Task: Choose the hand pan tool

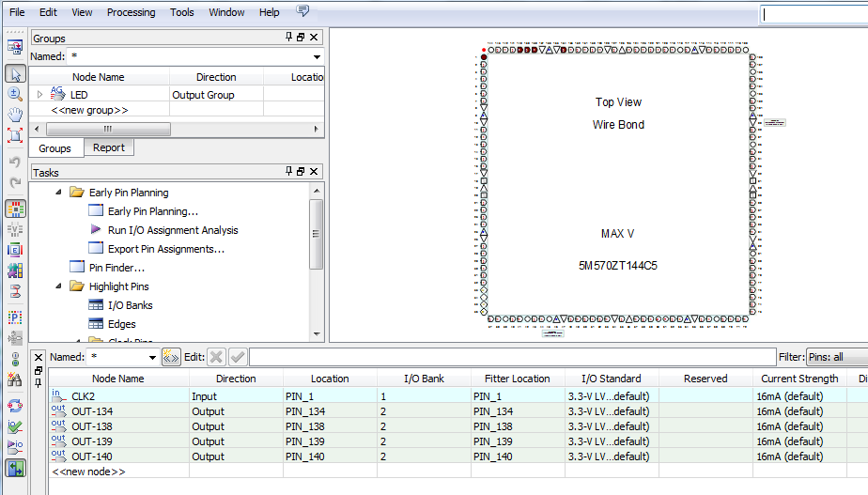Action: click(15, 115)
